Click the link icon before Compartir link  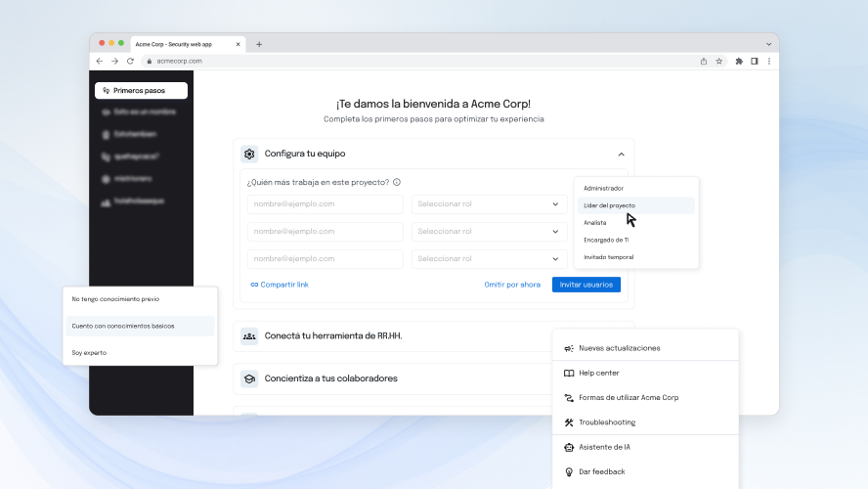coord(254,285)
